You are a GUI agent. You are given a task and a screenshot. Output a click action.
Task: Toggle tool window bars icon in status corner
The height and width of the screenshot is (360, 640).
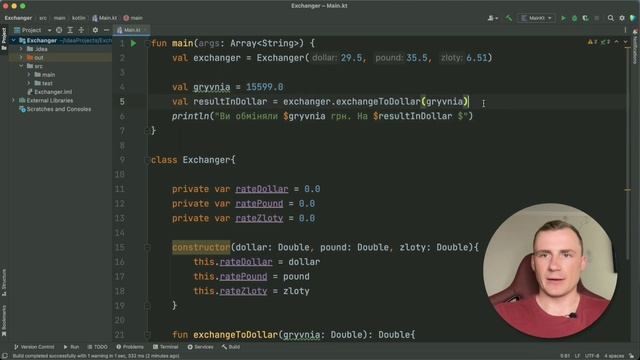coord(4,356)
